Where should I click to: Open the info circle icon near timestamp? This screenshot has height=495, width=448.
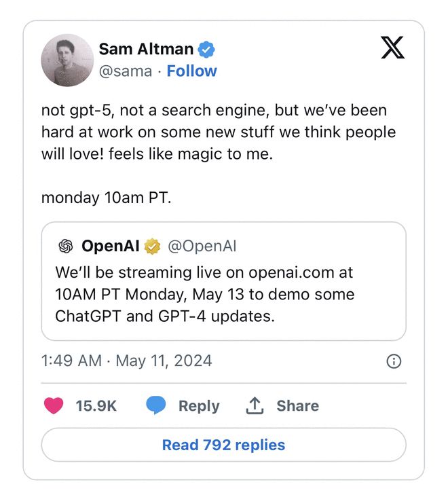[x=394, y=361]
